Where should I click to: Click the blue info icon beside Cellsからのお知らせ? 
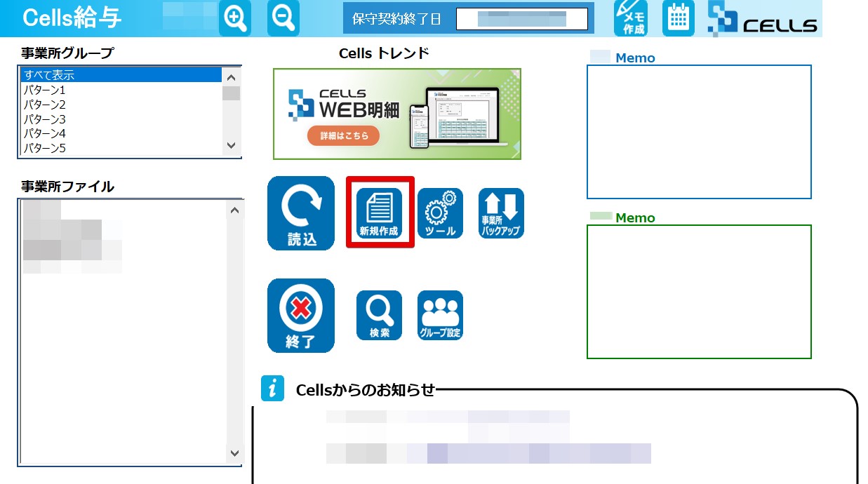click(x=272, y=389)
